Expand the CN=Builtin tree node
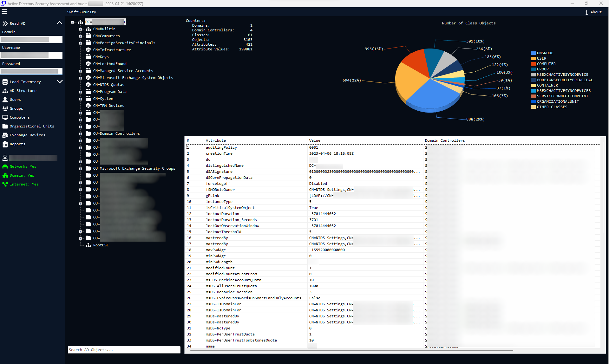The image size is (609, 364). point(80,29)
